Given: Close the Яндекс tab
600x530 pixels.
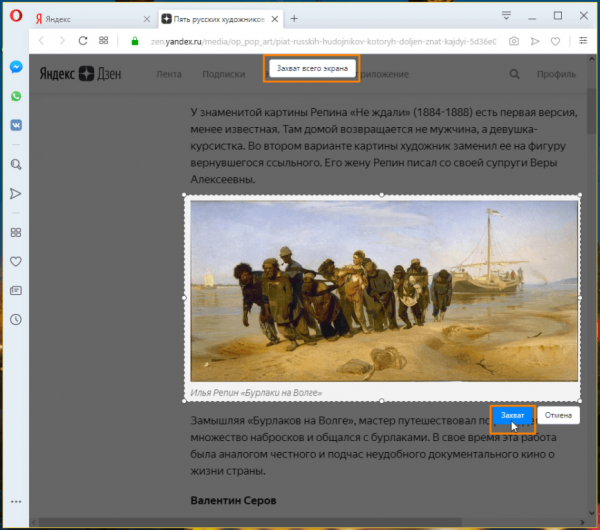Looking at the screenshot, I should [147, 19].
